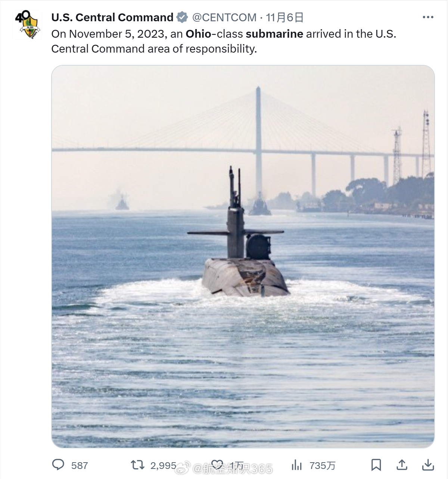Open the reply comment icon
Screen dimensions: 448x479
(58, 465)
